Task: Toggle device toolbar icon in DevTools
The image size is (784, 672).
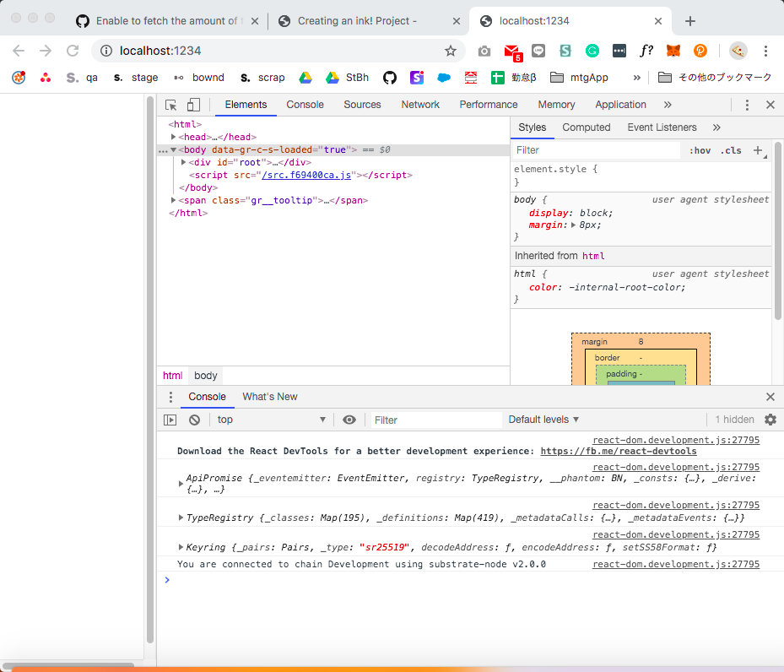Action: point(193,105)
